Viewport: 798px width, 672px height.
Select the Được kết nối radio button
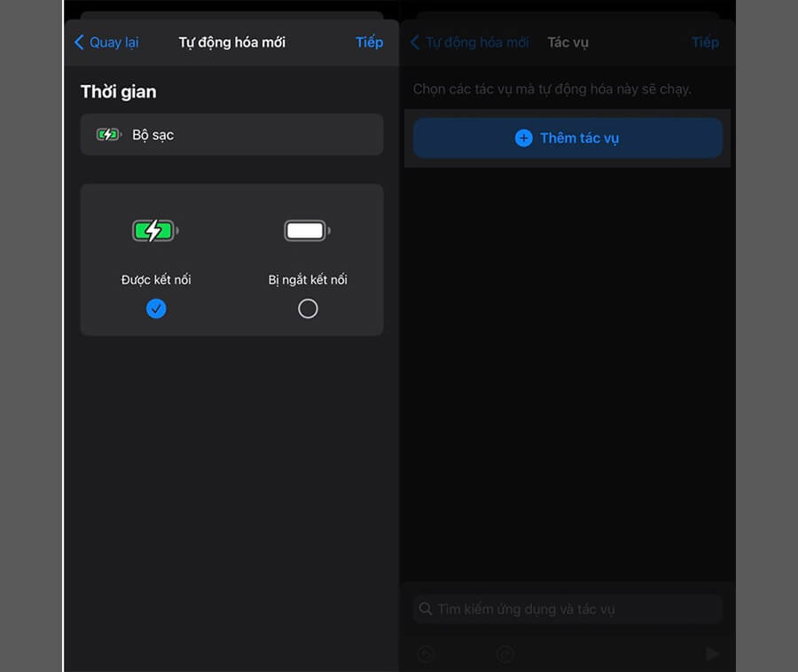point(156,309)
